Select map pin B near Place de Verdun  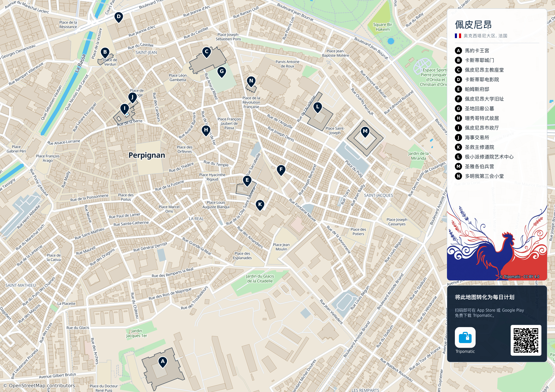click(x=105, y=53)
